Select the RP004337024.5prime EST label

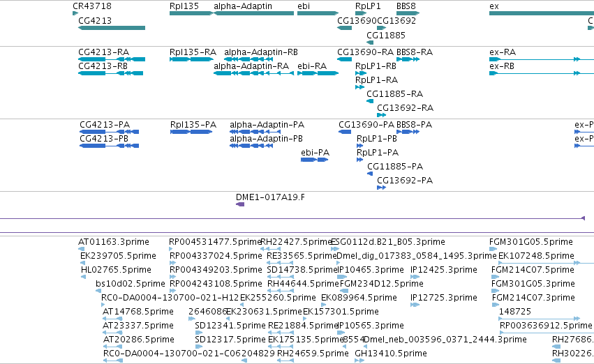pos(216,256)
